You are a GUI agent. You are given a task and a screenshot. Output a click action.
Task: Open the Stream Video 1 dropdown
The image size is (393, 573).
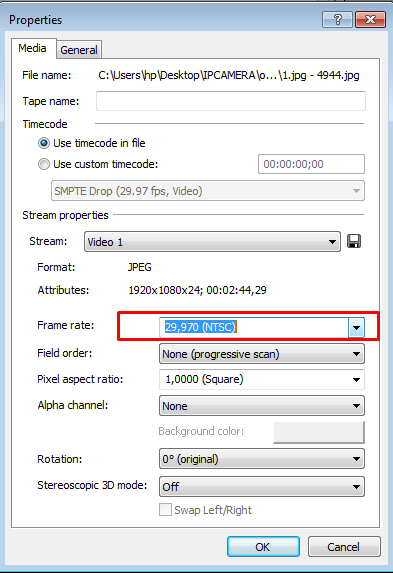tap(212, 242)
